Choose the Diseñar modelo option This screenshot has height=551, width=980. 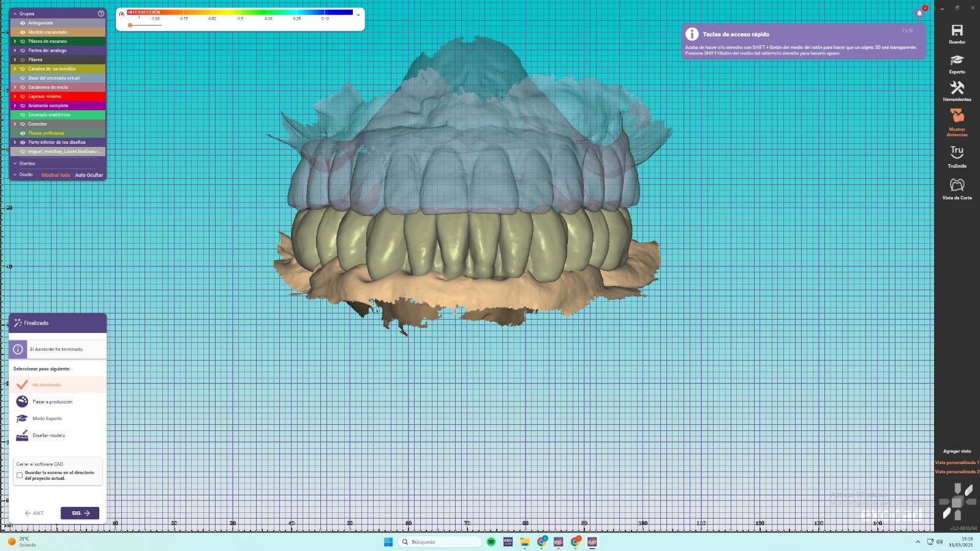point(48,435)
